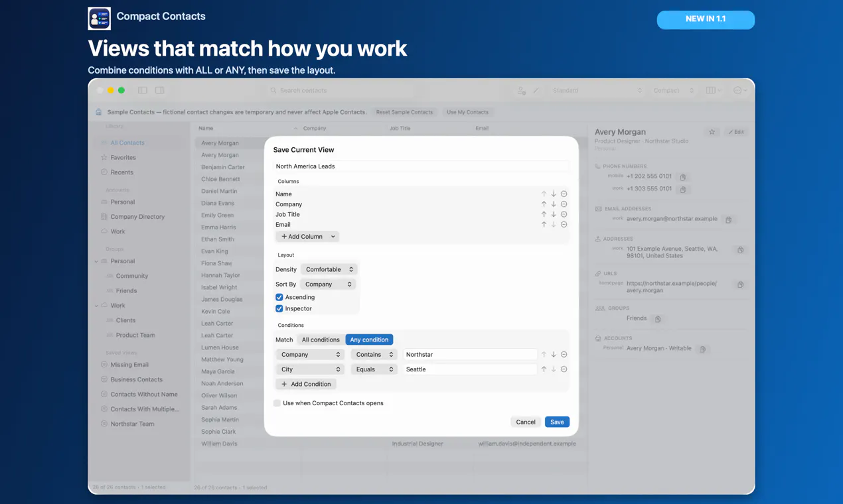Copy the Friends group entry
843x504 pixels.
(x=658, y=319)
